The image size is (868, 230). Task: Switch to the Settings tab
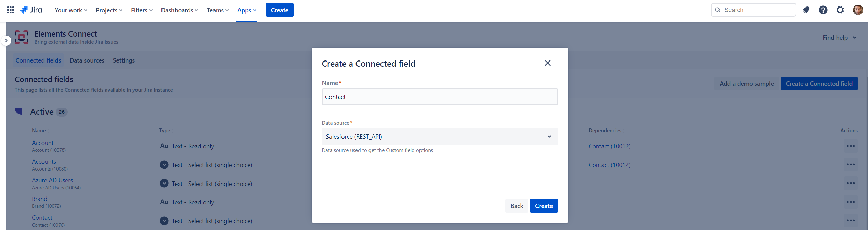pyautogui.click(x=124, y=60)
